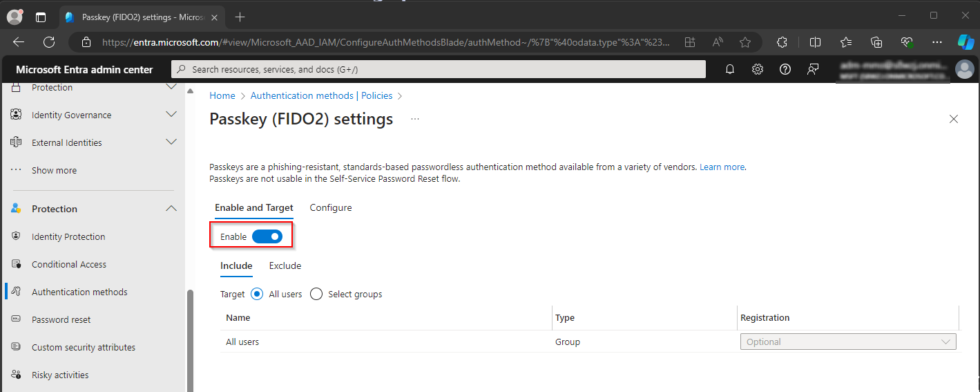The image size is (980, 392).
Task: Choose the Select groups radio option
Action: coord(316,294)
